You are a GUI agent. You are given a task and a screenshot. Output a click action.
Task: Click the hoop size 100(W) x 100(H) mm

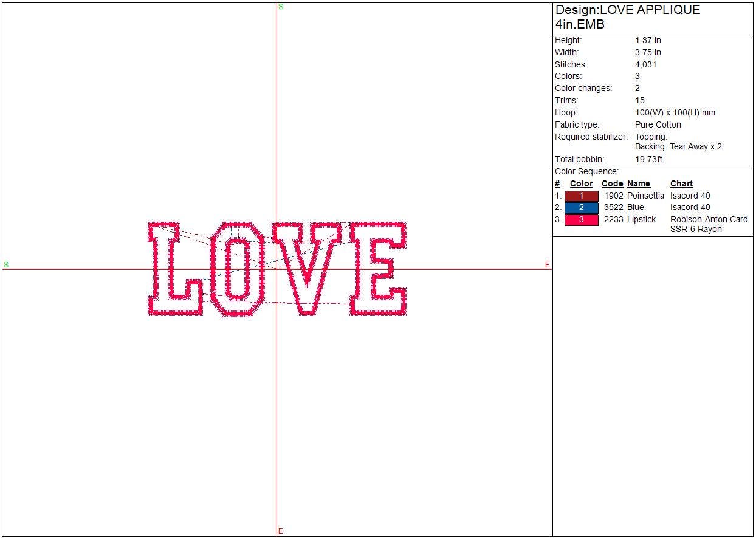[x=675, y=112]
